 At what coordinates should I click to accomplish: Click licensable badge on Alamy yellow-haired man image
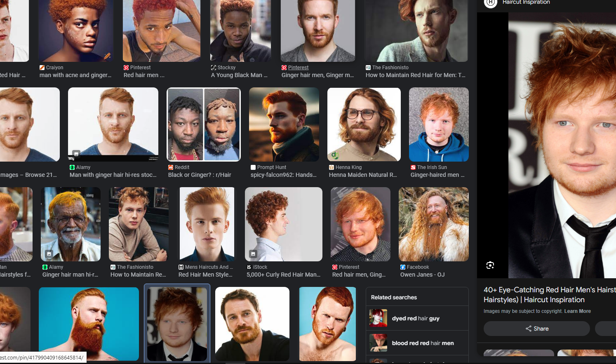(49, 254)
